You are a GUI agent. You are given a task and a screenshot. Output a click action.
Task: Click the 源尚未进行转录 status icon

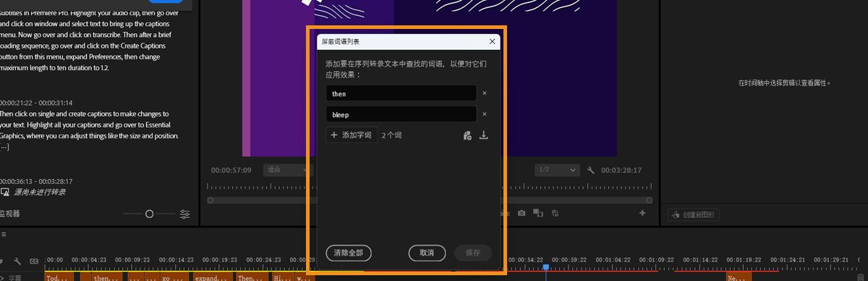tap(5, 192)
